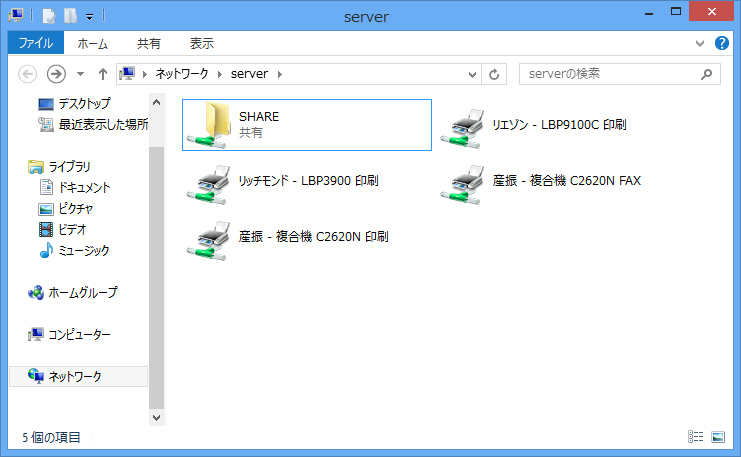Expand the ribbon with chevron
The height and width of the screenshot is (457, 741).
[x=700, y=43]
